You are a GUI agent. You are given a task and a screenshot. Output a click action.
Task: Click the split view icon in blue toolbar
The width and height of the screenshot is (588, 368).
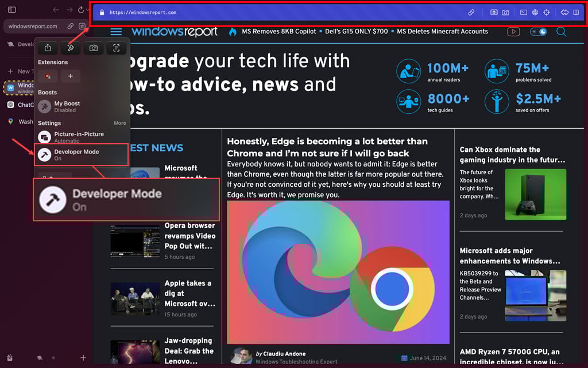pos(577,13)
